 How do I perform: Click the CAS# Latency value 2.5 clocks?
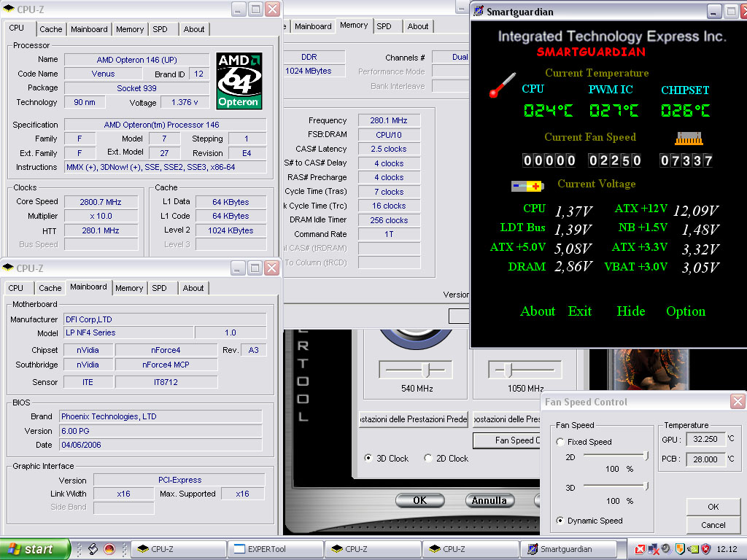389,149
